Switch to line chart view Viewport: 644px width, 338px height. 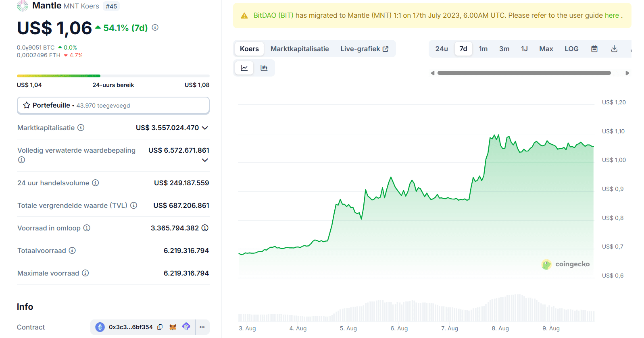(244, 68)
